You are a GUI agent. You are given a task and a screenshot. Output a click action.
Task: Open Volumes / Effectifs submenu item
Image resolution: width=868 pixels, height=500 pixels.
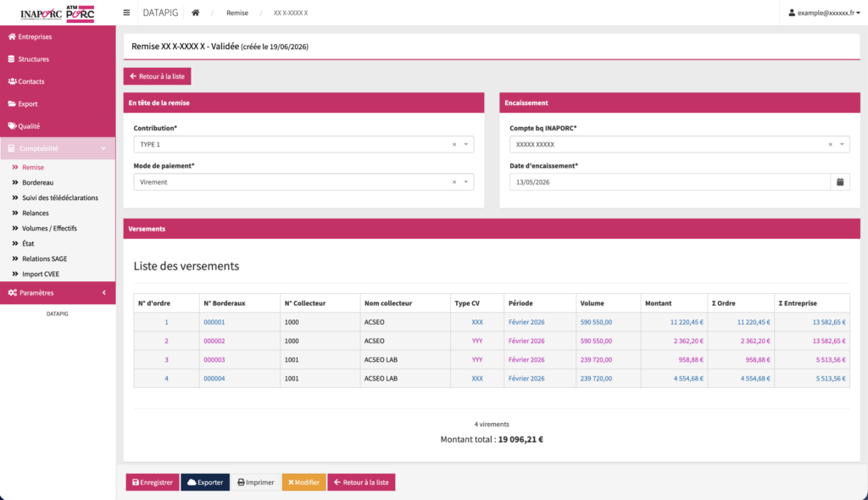(x=49, y=228)
